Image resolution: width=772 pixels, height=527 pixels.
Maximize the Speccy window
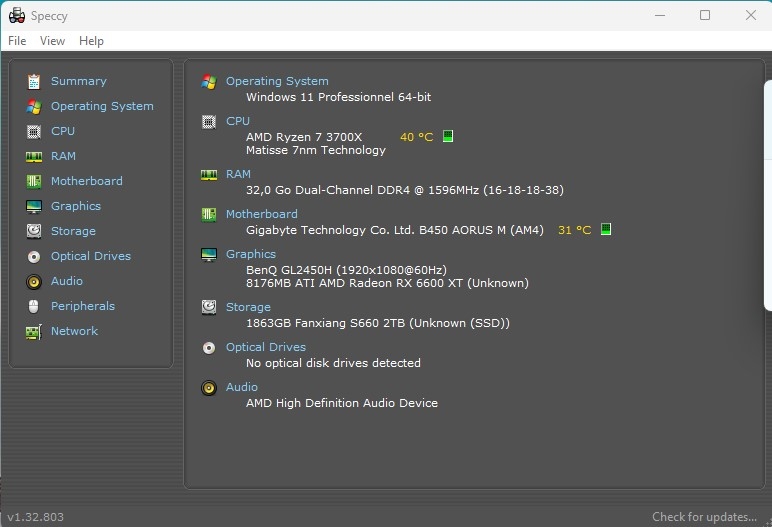pyautogui.click(x=705, y=15)
